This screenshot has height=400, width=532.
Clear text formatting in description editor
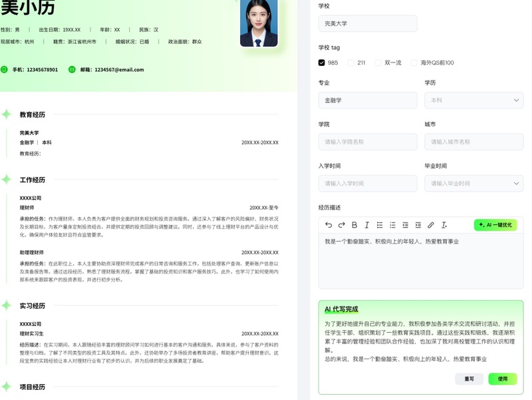[444, 225]
